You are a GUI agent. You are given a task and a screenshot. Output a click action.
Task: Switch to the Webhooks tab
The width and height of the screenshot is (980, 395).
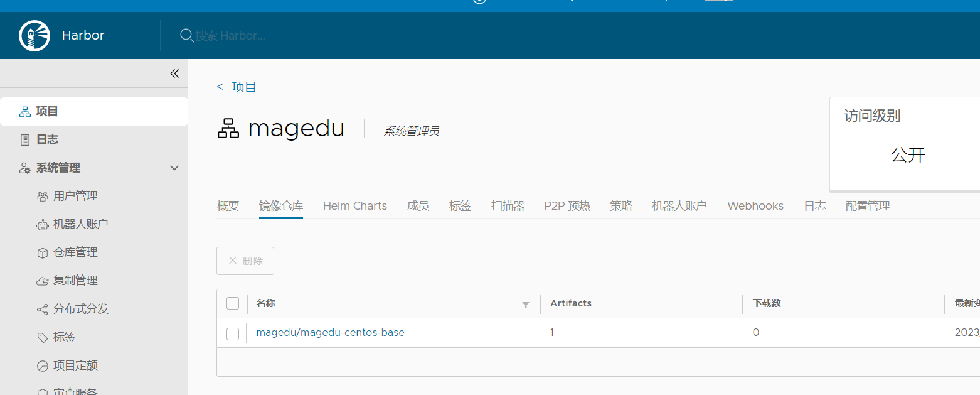[x=755, y=206]
